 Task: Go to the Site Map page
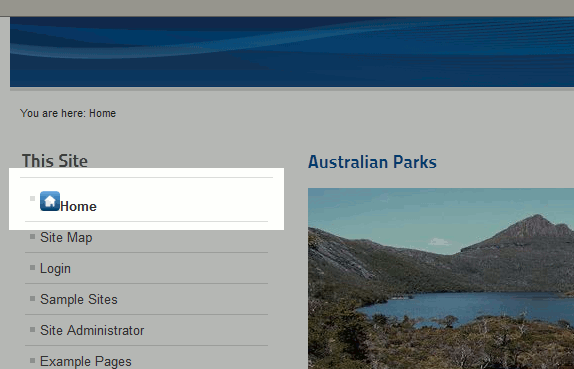click(66, 238)
